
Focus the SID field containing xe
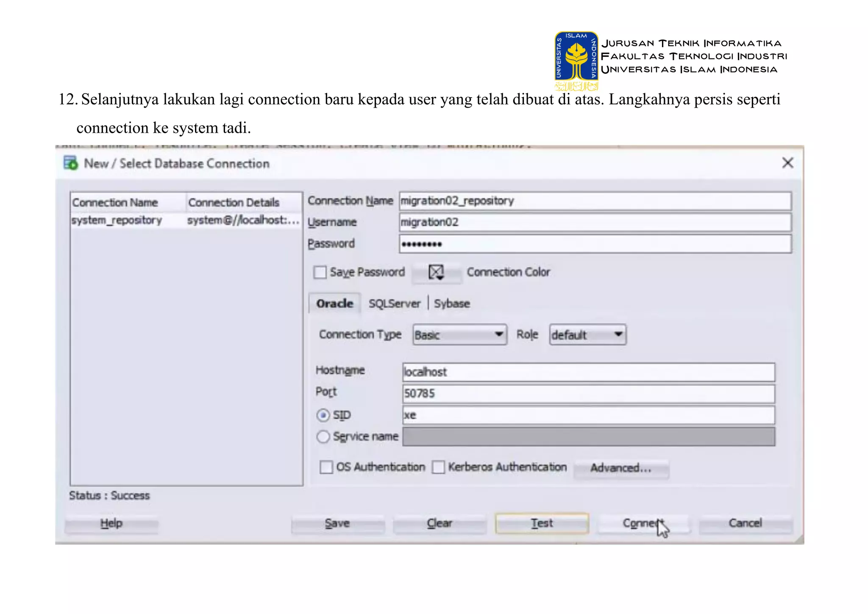tap(589, 415)
